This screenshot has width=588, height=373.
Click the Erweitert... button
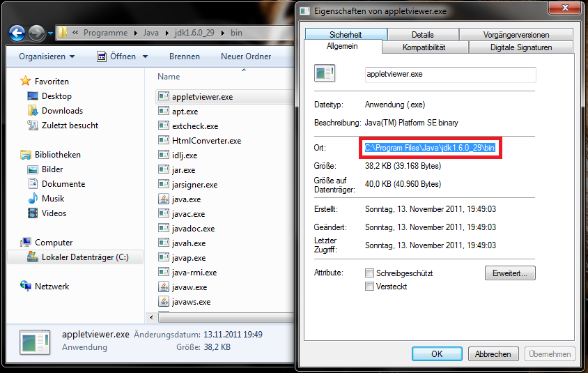[x=510, y=273]
